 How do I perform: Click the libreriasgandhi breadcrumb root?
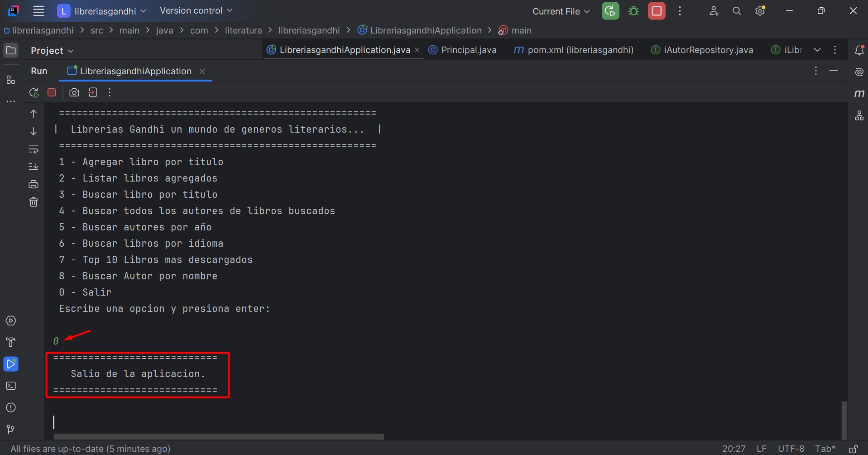point(38,30)
